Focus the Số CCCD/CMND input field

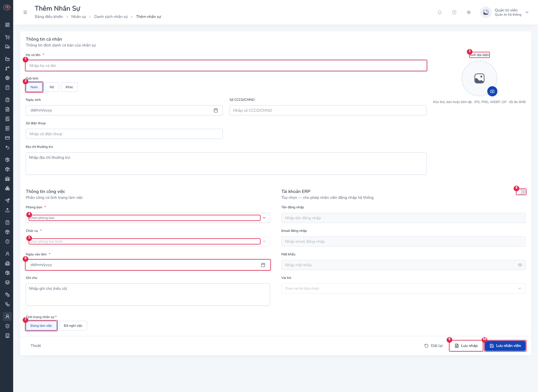tap(328, 110)
